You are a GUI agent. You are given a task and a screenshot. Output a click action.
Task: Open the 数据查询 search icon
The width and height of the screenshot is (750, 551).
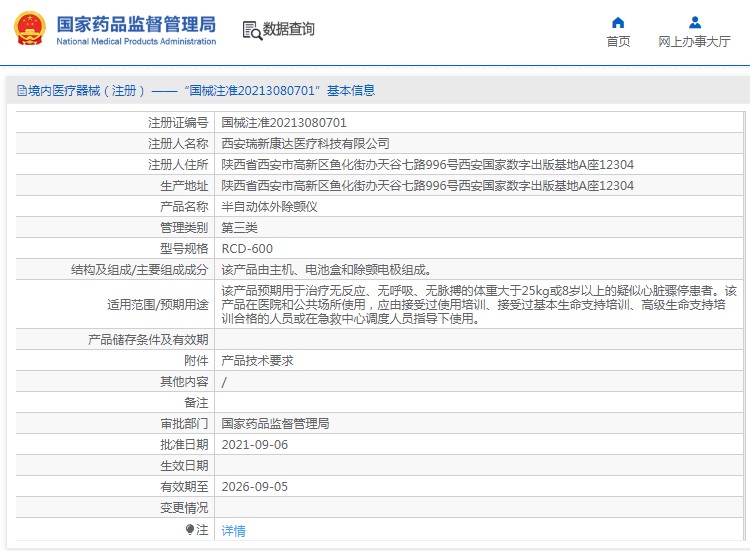(252, 30)
